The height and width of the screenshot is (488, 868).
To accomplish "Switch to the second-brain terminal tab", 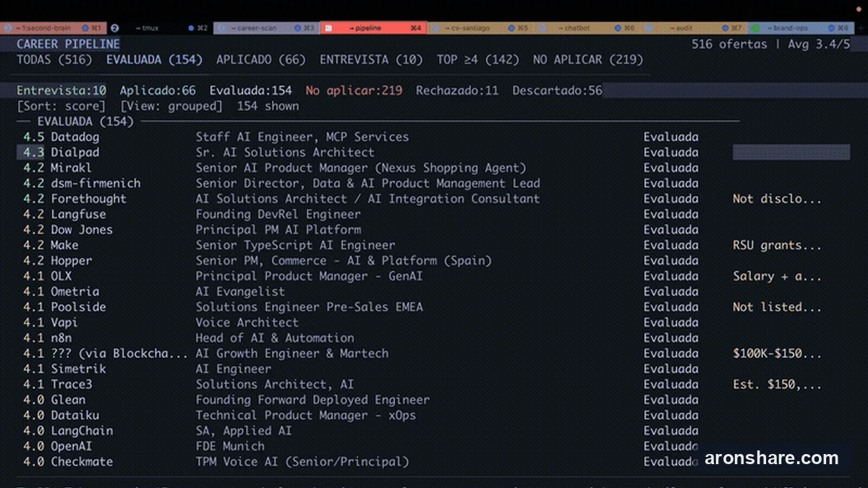I will (x=53, y=28).
